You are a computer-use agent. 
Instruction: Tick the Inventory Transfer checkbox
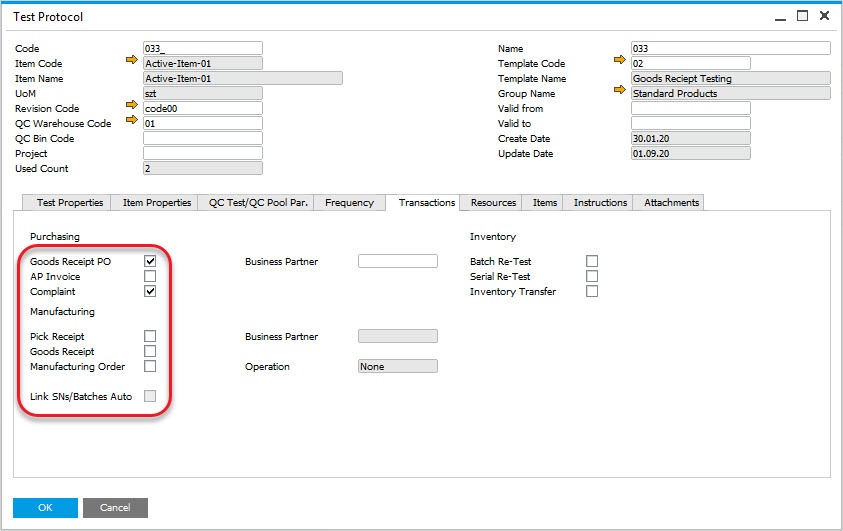point(592,292)
